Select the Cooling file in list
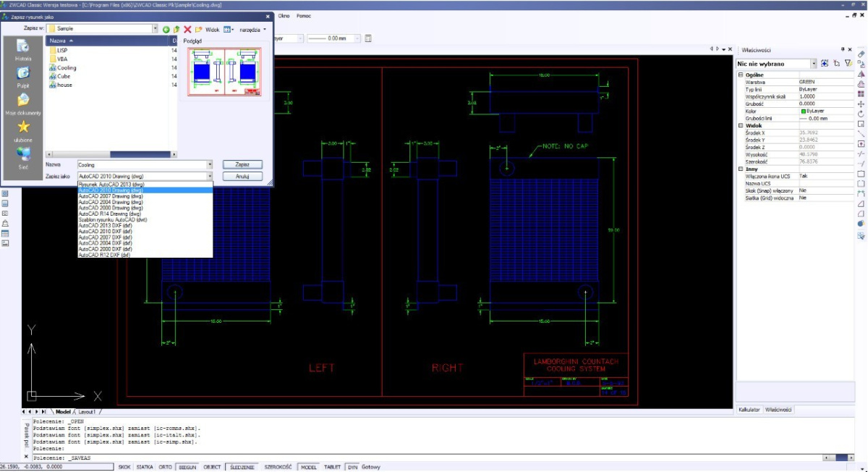Screen dimensions: 868x472 [x=63, y=68]
